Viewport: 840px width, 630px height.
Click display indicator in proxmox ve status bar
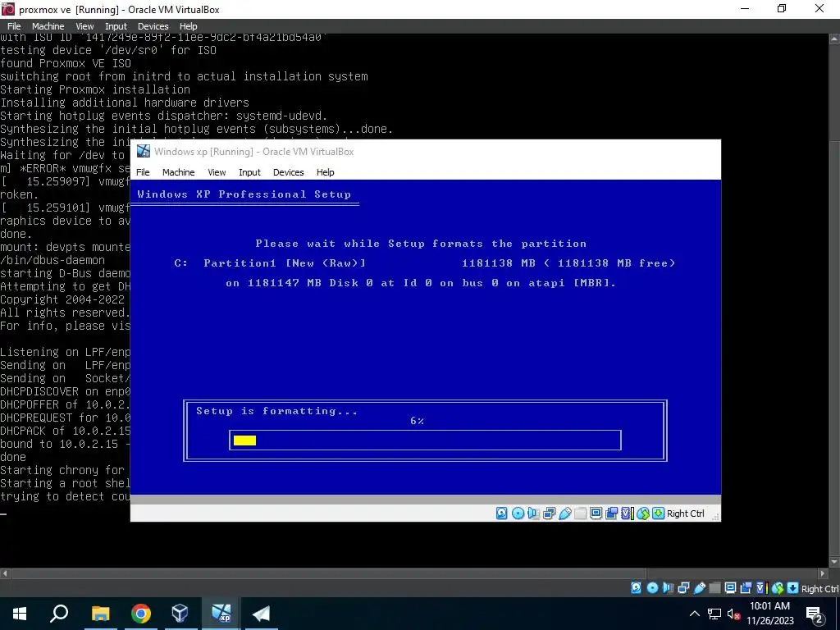(x=730, y=588)
